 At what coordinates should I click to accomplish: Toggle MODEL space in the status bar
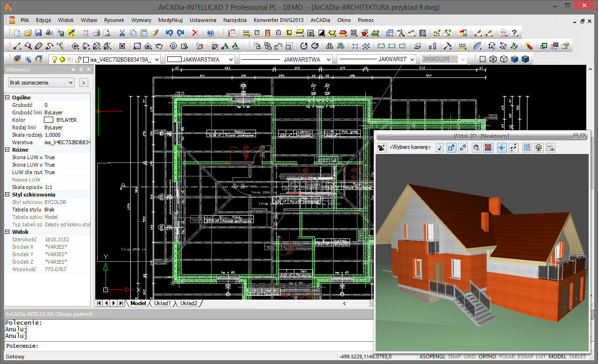557,357
